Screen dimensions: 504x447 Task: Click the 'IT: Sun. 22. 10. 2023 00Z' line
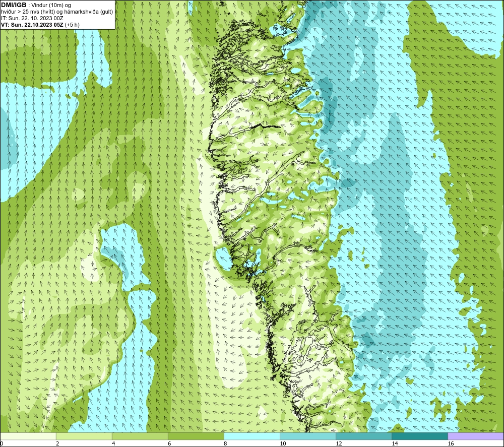(x=32, y=18)
